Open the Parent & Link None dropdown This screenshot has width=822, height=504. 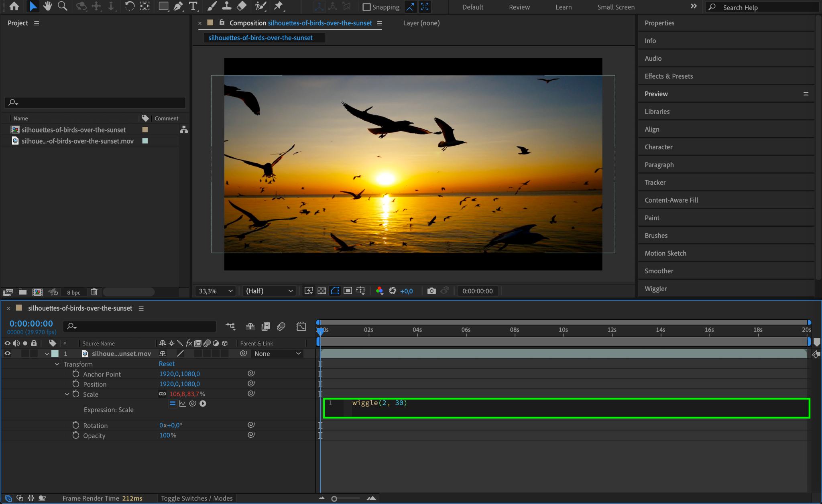point(277,354)
